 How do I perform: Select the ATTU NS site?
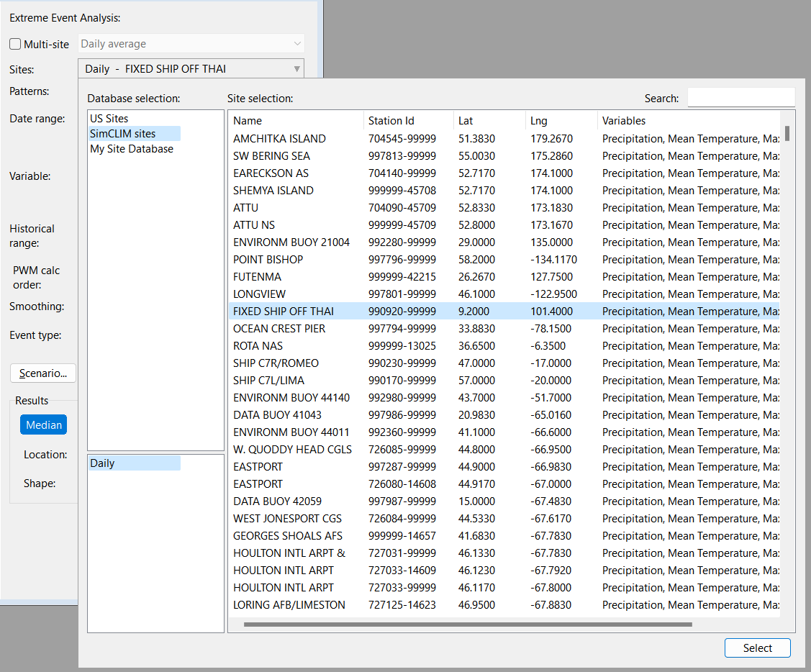pos(504,225)
